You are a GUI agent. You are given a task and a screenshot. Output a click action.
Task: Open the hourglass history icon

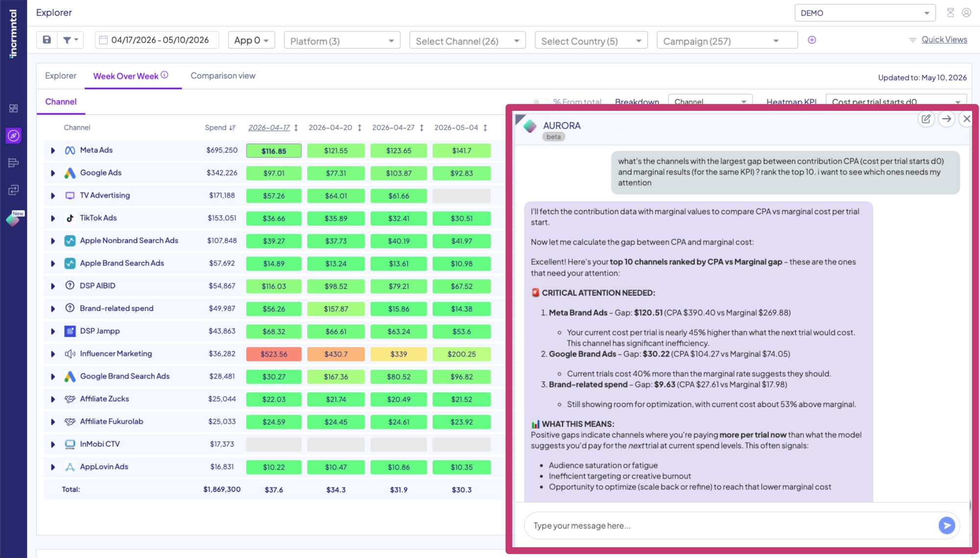pos(951,13)
